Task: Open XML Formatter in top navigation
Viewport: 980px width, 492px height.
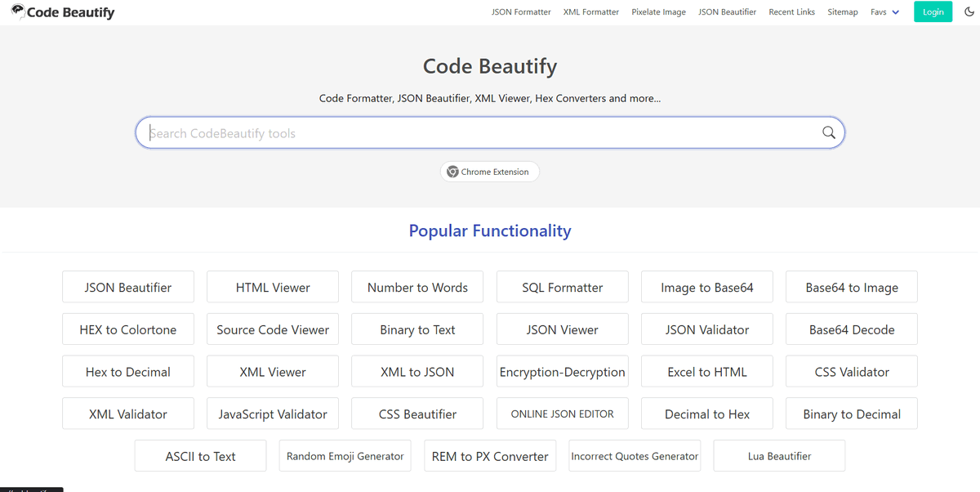Action: tap(591, 12)
